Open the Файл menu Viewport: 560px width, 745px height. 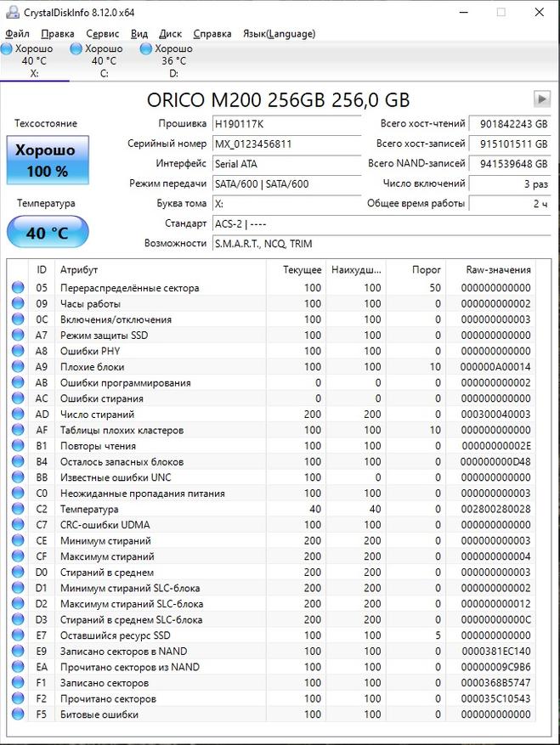17,34
